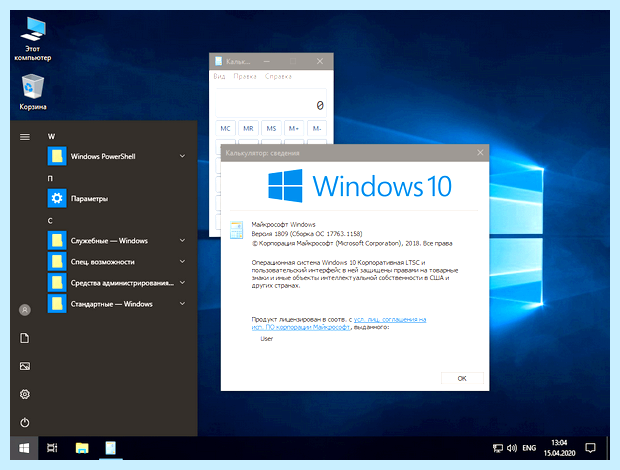Click the User licensee text
Viewport: 620px width, 470px height.
[x=267, y=339]
